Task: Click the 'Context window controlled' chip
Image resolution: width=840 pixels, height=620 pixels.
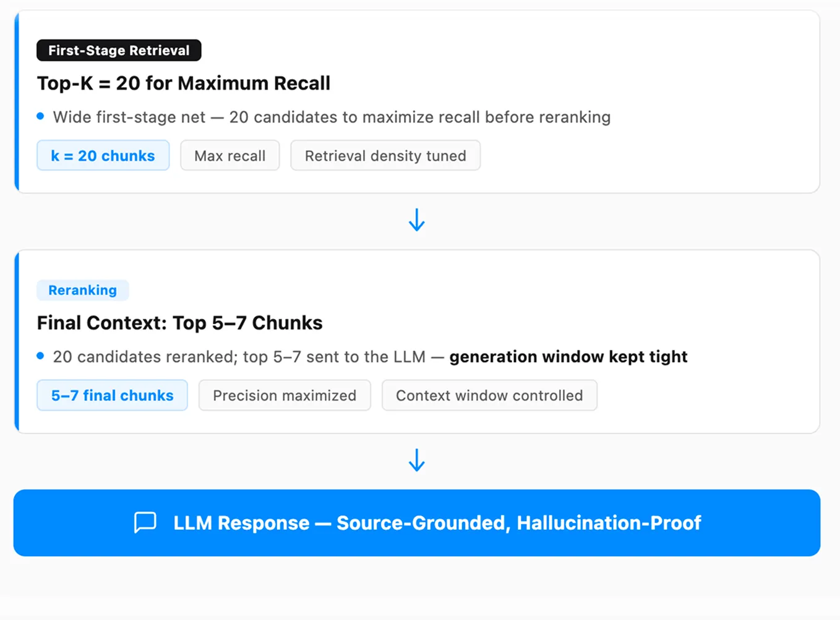Action: click(x=489, y=396)
